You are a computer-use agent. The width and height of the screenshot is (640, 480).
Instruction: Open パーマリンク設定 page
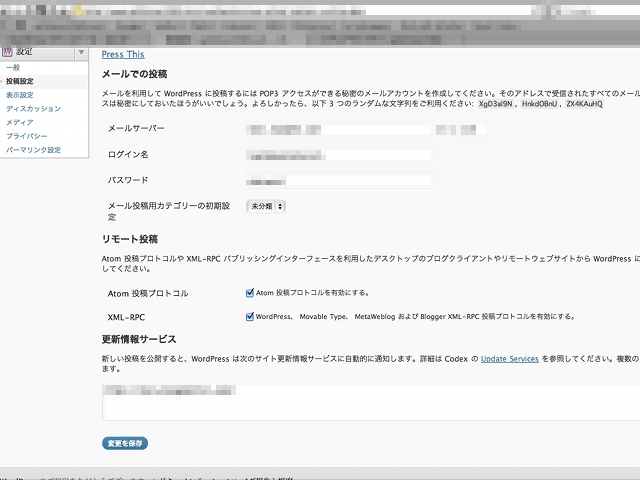pos(33,150)
